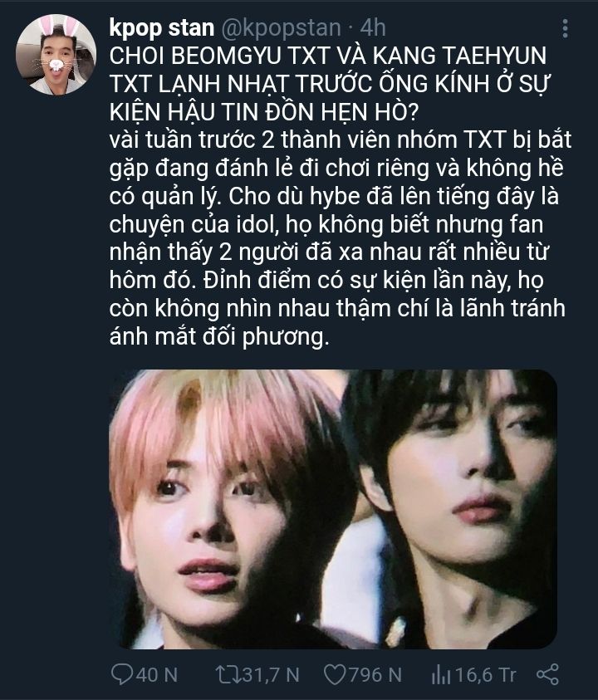This screenshot has width=598, height=700.
Task: Open the 4h timestamp link
Action: 373,28
